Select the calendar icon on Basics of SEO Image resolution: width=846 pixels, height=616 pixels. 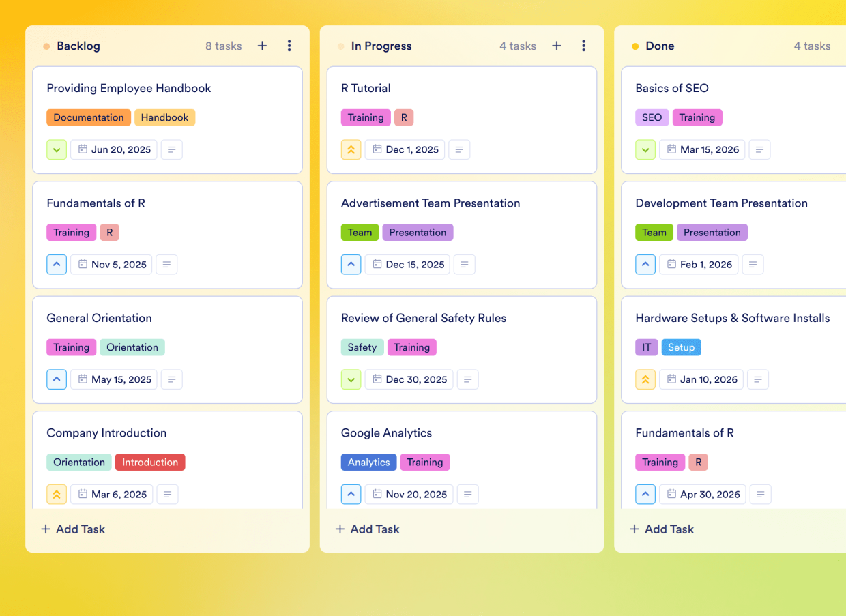[x=672, y=149]
